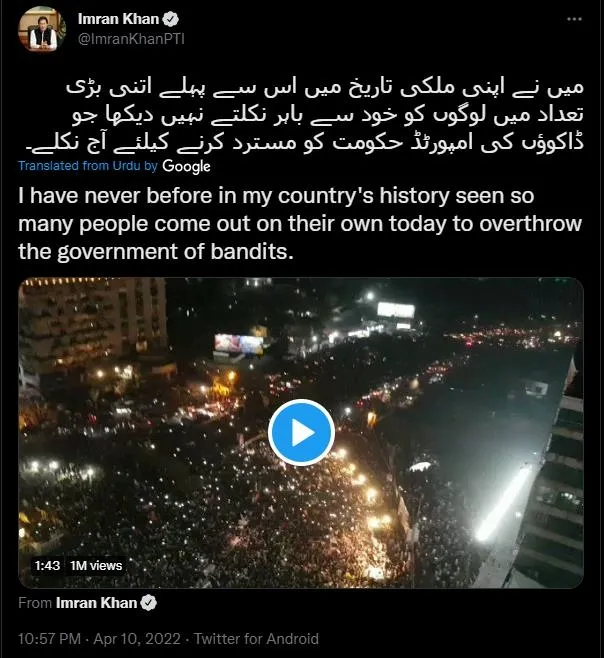
Task: Click the Google logo in translation credit
Action: (x=186, y=167)
